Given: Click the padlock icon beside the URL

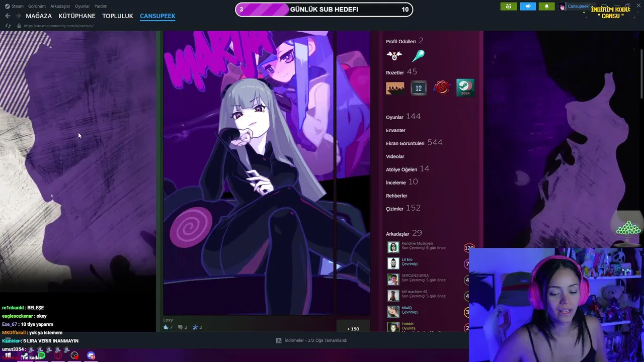Looking at the screenshot, I should click(19, 26).
